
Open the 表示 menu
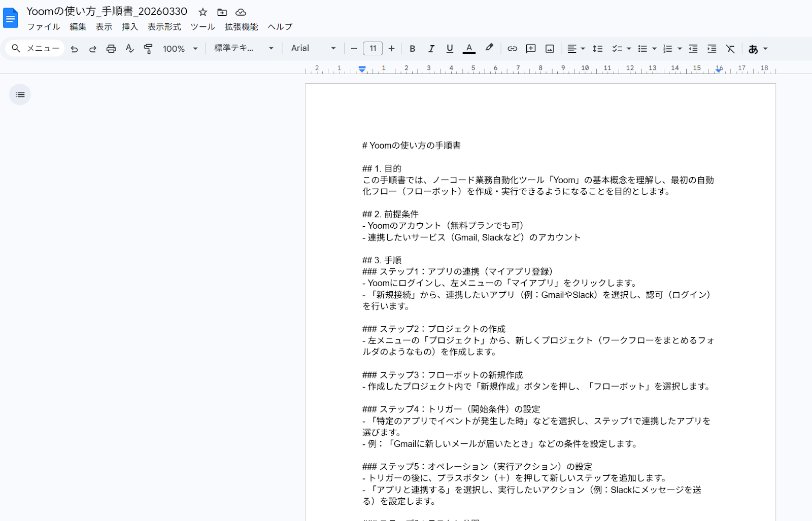point(104,27)
